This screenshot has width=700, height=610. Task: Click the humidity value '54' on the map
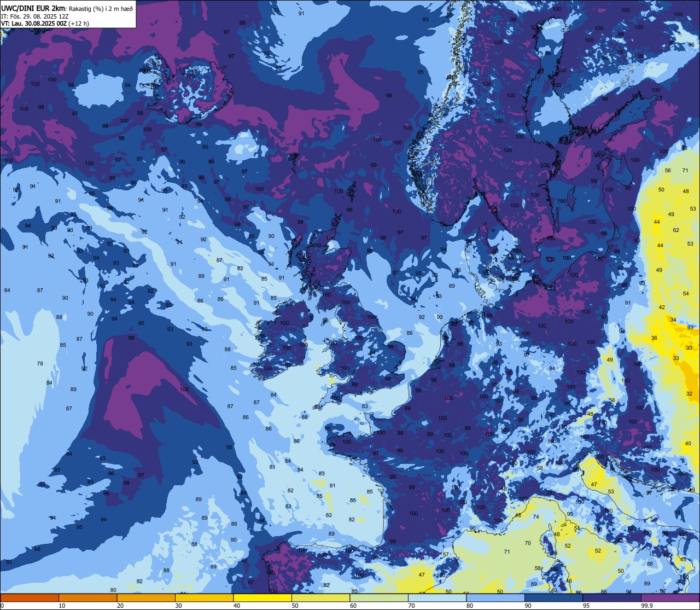point(686,294)
